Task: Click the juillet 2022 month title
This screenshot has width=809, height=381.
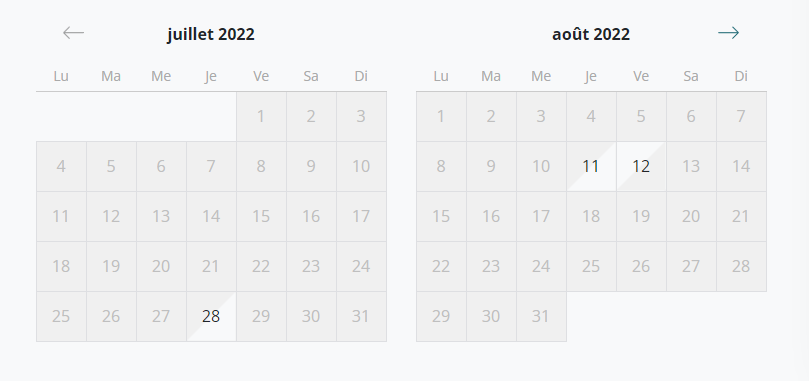Action: [x=211, y=35]
